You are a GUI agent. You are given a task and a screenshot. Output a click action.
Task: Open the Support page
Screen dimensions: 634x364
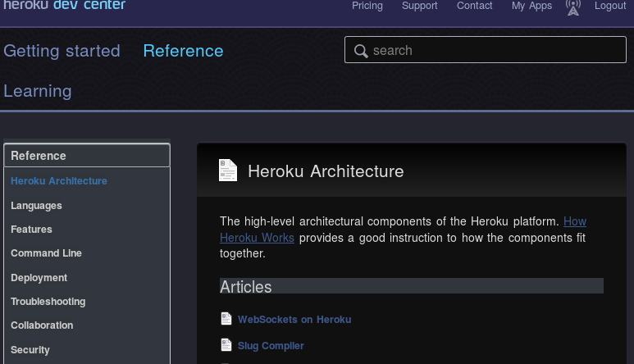click(419, 6)
